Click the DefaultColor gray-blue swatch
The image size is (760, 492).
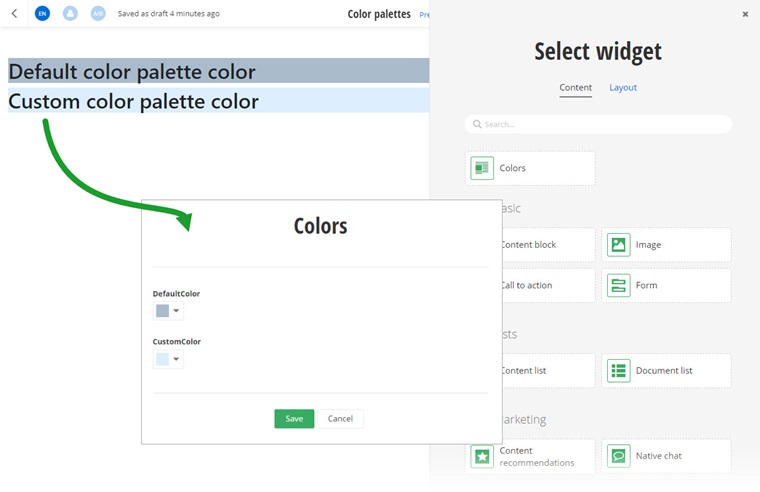coord(162,311)
